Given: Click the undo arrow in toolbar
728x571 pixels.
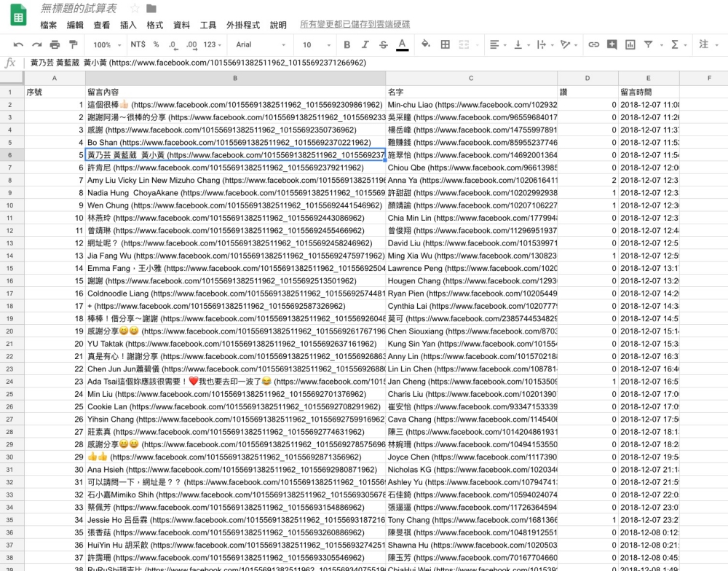Looking at the screenshot, I should [17, 44].
